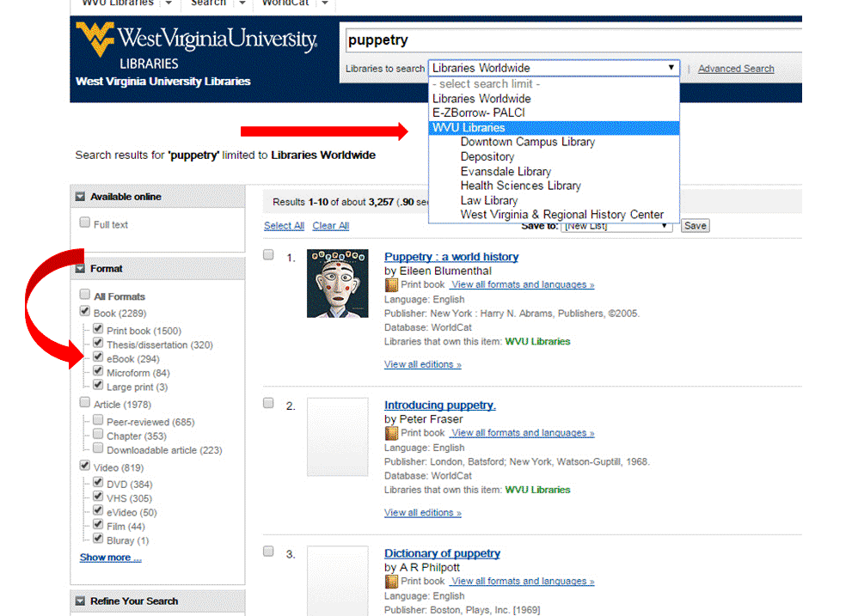Uncheck the Large print (3) checkbox
The image size is (852, 616).
[x=98, y=385]
